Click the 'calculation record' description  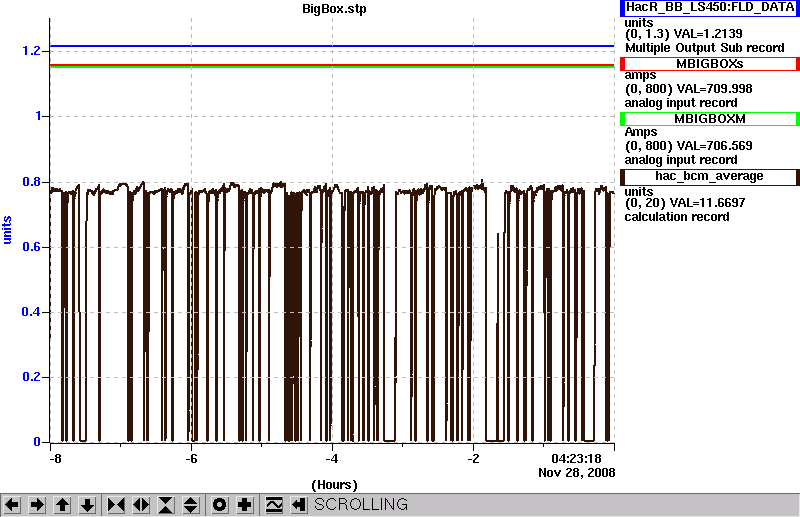(x=677, y=217)
